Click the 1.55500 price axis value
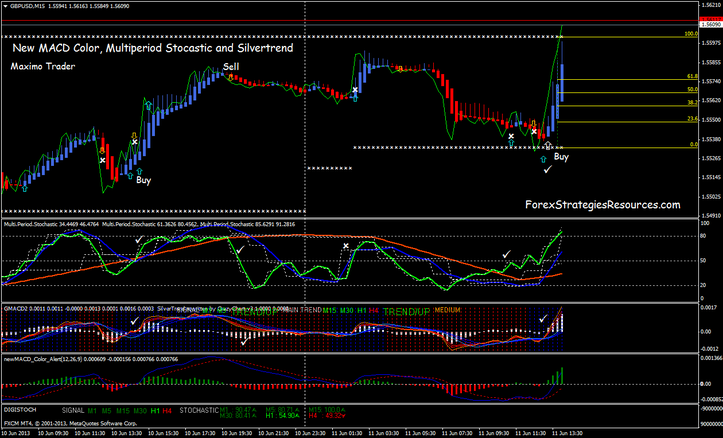The width and height of the screenshot is (723, 438). pyautogui.click(x=712, y=120)
